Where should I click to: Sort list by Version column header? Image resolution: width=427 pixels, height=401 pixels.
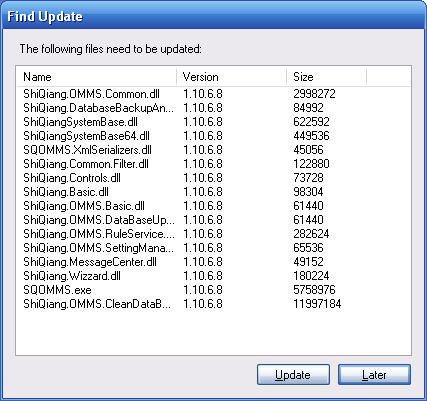point(231,77)
